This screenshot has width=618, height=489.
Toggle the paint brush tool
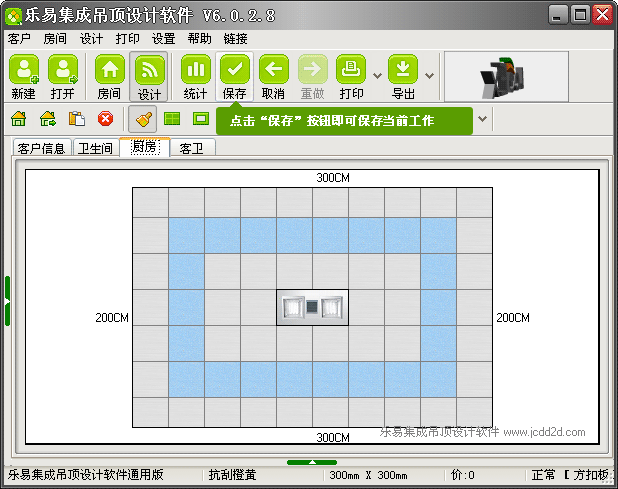click(143, 119)
